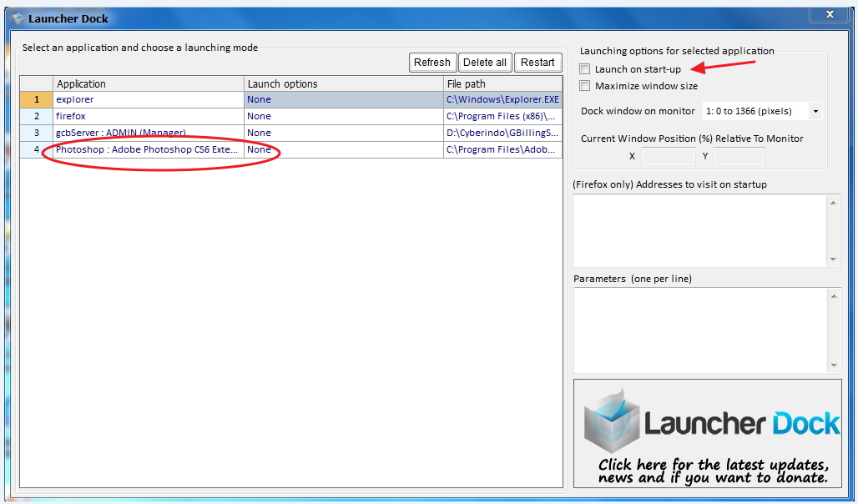Open the Dock window on monitor dropdown
Screen dimensions: 858x504
click(x=815, y=111)
